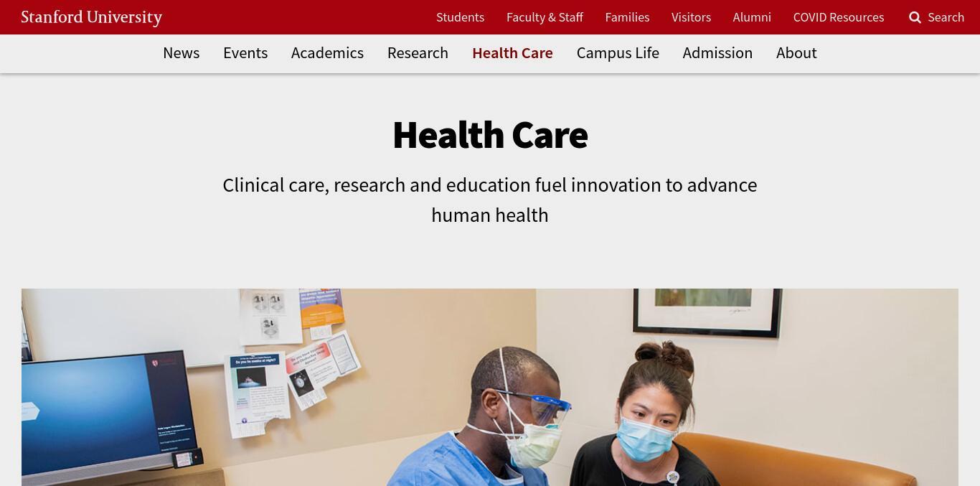
Task: Select News in main navigation
Action: pyautogui.click(x=182, y=53)
